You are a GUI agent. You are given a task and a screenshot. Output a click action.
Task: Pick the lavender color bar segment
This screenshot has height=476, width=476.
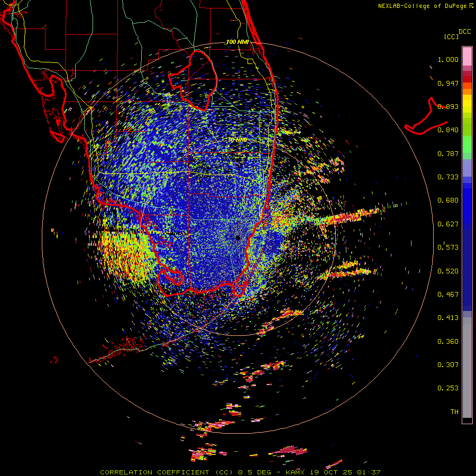(x=467, y=168)
